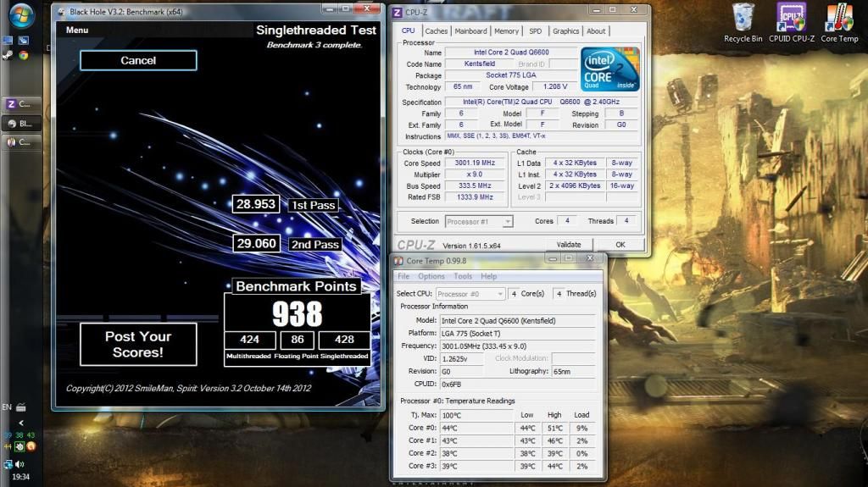Click the 938 Benchmark Points score
The height and width of the screenshot is (487, 868).
[298, 313]
